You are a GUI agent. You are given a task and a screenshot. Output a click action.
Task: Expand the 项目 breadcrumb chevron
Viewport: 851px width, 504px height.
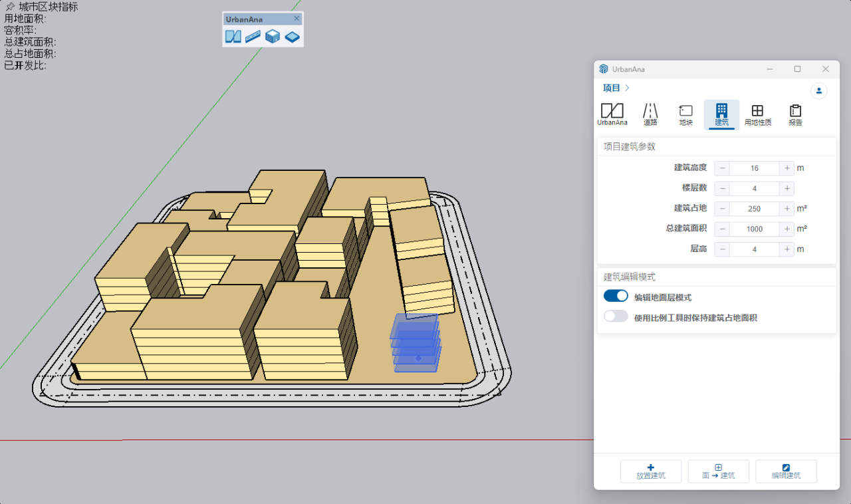[627, 88]
